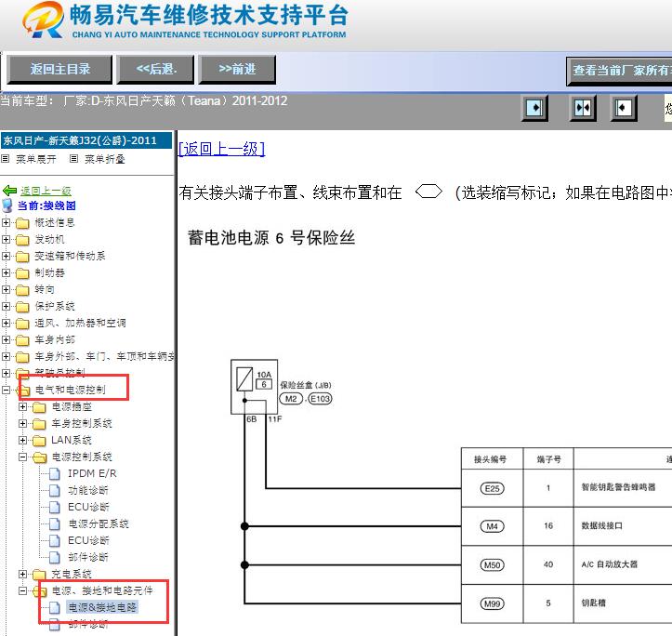Expand the 充电系统 subfolder

coord(22,574)
